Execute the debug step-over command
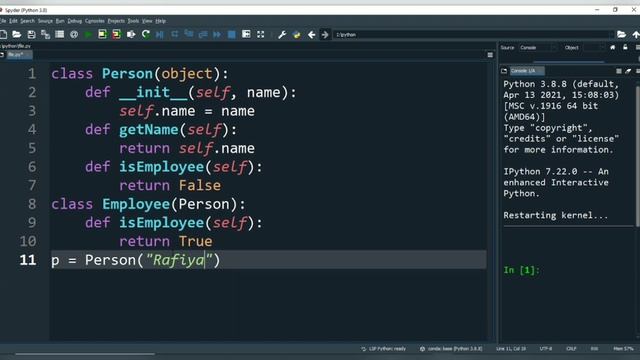The width and height of the screenshot is (640, 360). [x=175, y=35]
